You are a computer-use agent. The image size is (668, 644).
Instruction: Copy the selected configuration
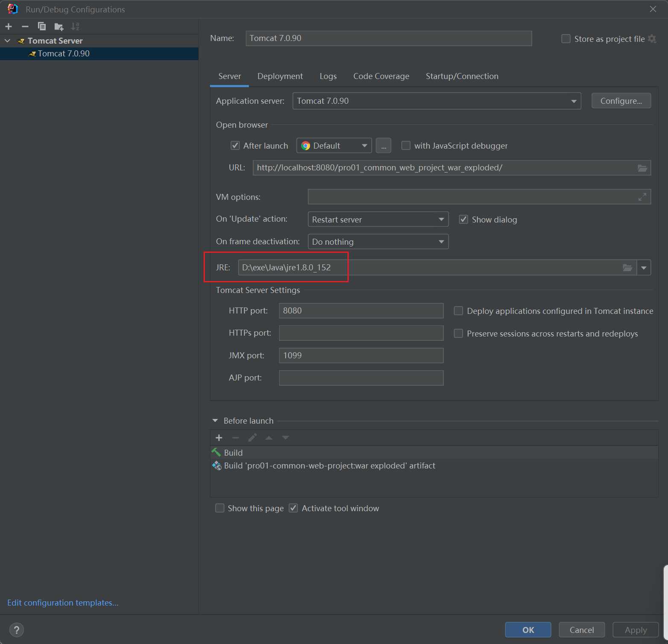[x=42, y=26]
